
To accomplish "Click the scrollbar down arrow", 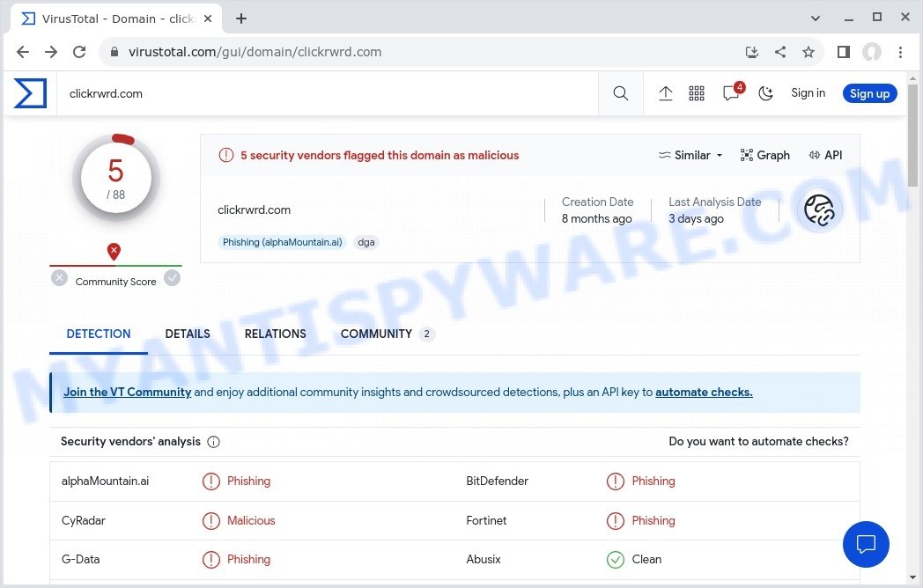I will coord(912,578).
